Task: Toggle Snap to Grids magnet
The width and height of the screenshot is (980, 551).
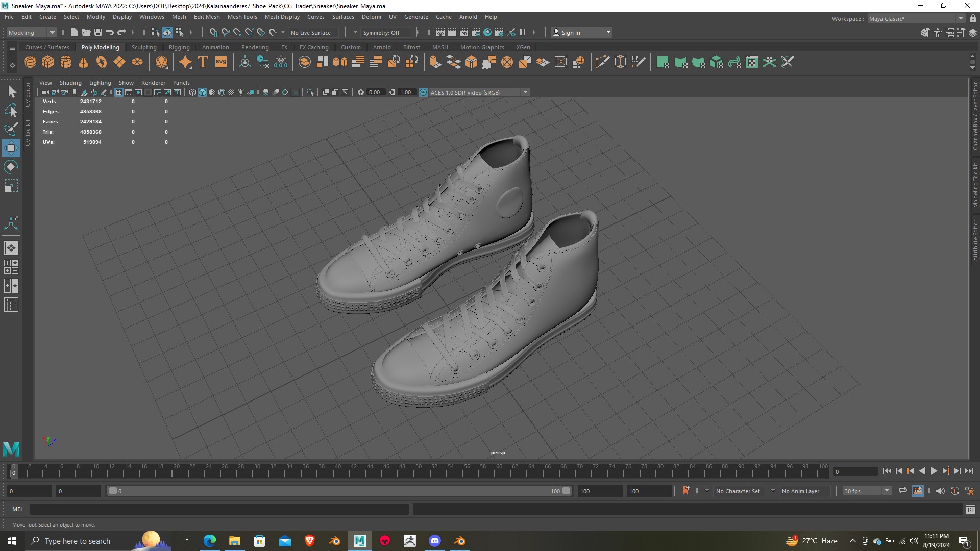Action: pos(214,32)
